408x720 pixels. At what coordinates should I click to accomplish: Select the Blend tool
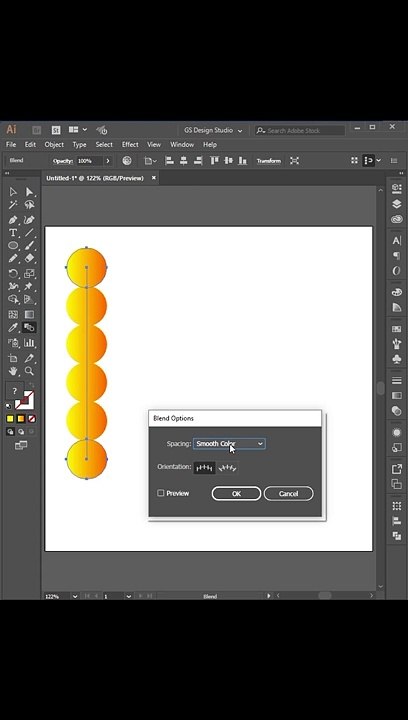point(29,327)
